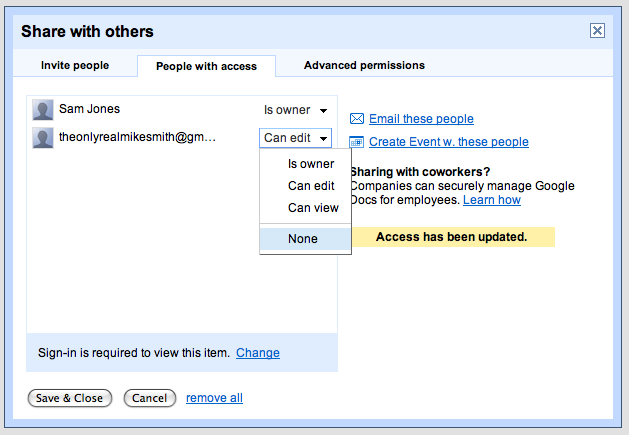This screenshot has height=435, width=629.
Task: Click the Change sign-in requirement link
Action: pyautogui.click(x=258, y=353)
